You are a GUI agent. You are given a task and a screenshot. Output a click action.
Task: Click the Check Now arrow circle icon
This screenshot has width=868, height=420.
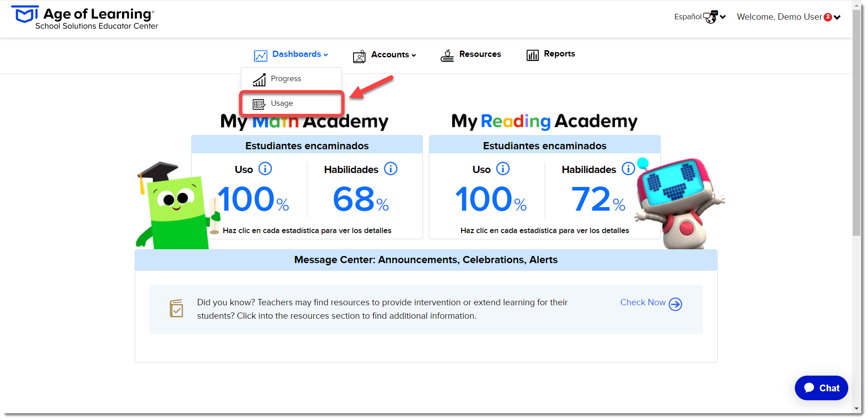click(x=675, y=304)
